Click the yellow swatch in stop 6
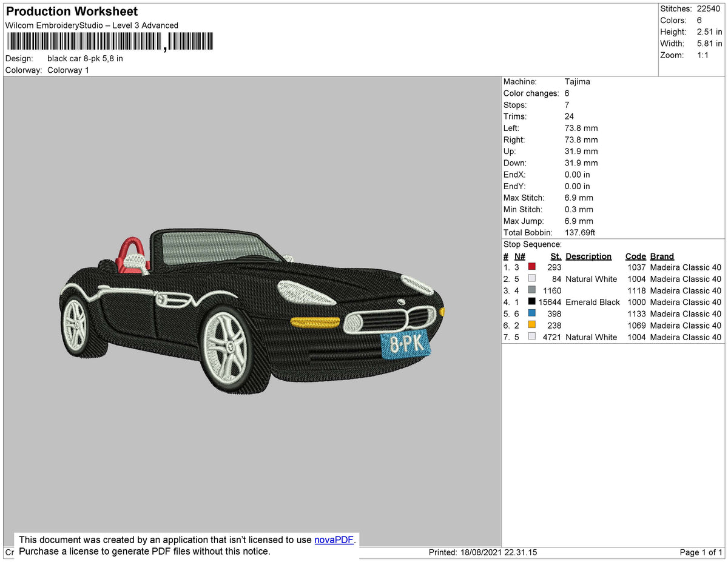The image size is (728, 562). (532, 325)
